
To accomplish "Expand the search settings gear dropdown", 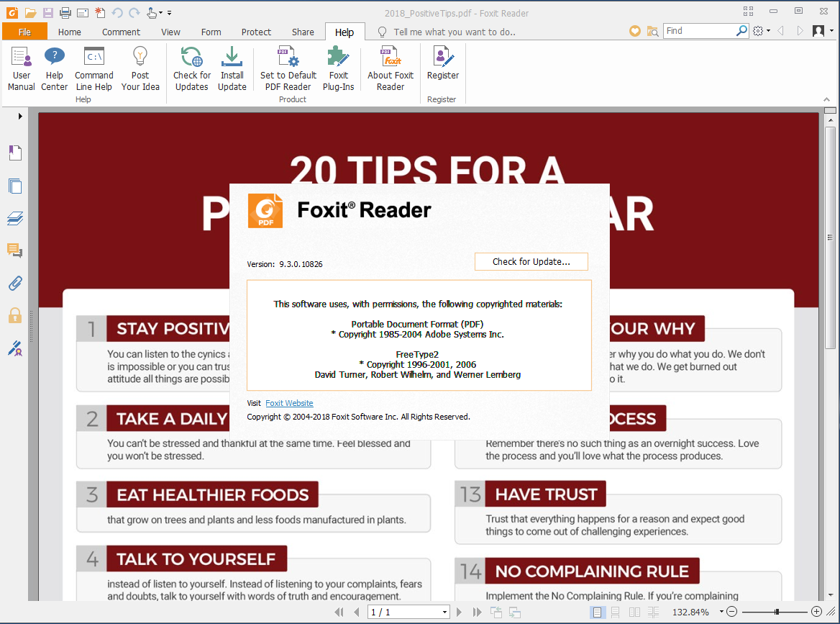I will 761,31.
